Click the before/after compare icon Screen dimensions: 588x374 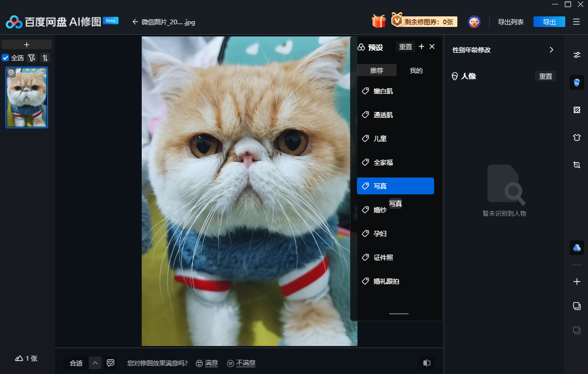click(x=426, y=363)
